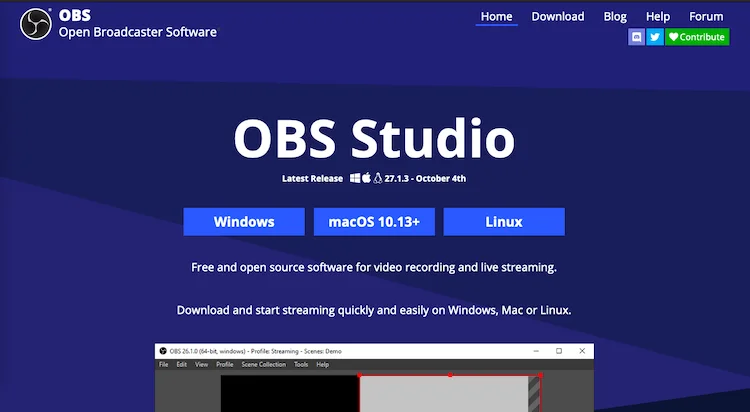Click the 'Free and open source software' tagline
Image resolution: width=750 pixels, height=412 pixels.
(374, 267)
